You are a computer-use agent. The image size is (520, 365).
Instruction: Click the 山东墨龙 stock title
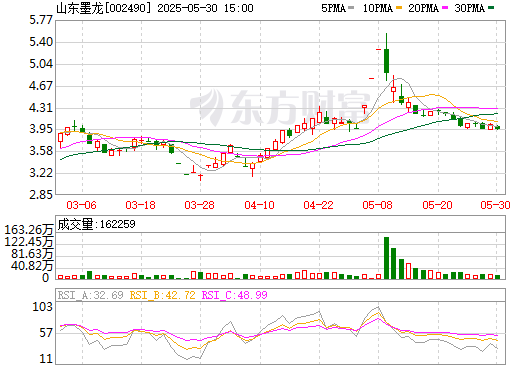tap(80, 8)
